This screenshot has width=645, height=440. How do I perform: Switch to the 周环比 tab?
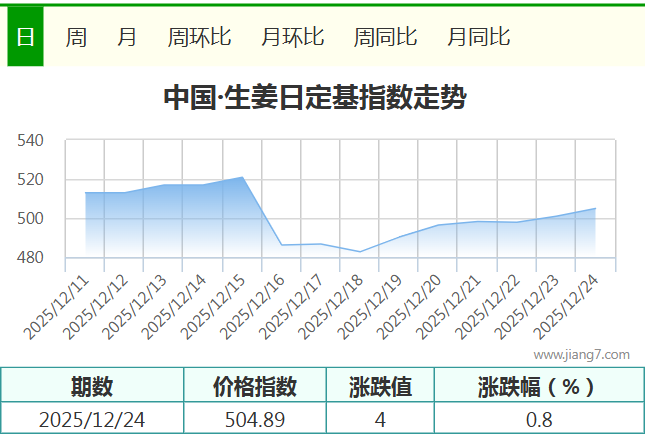point(199,37)
